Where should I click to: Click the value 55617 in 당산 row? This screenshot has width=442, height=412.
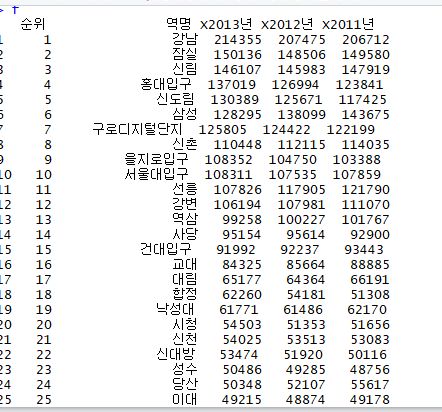point(370,385)
